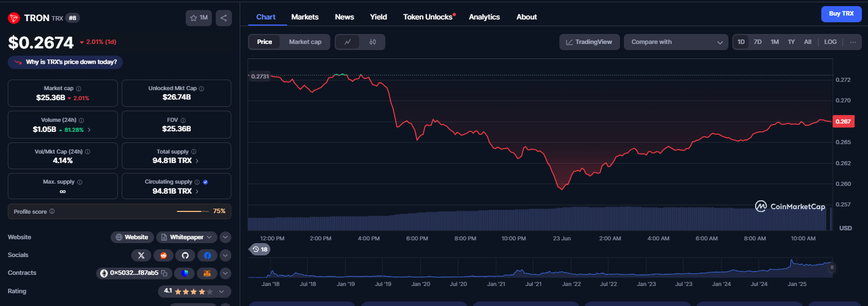Select the Price chart toggle
Image resolution: width=868 pixels, height=306 pixels.
(x=265, y=42)
